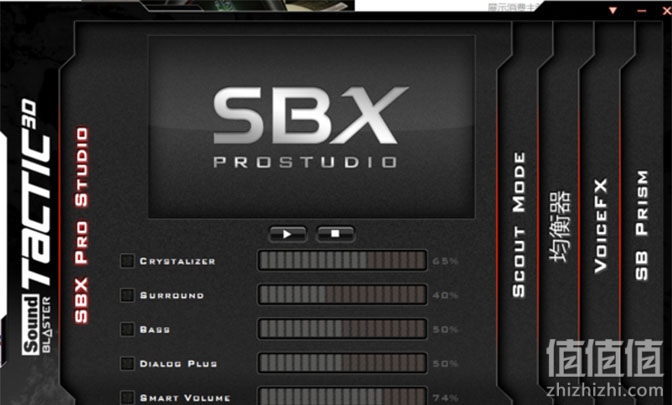Switch to the VoiceFX tab

601,226
